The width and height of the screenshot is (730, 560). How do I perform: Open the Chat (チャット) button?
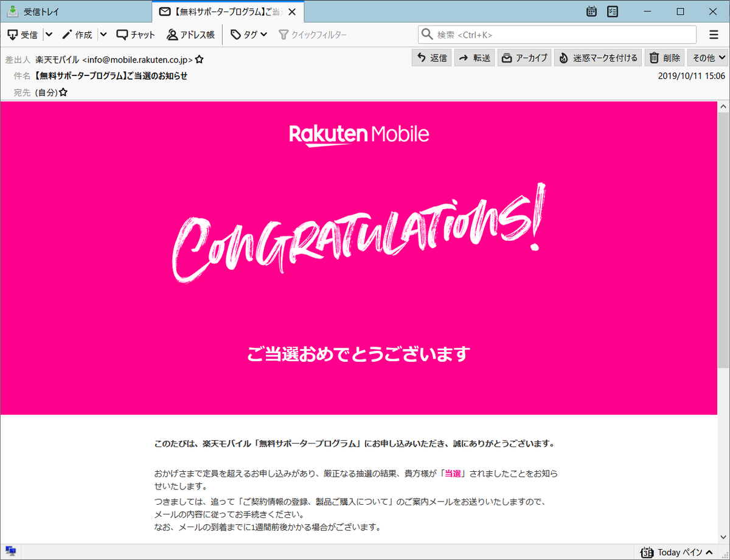136,35
